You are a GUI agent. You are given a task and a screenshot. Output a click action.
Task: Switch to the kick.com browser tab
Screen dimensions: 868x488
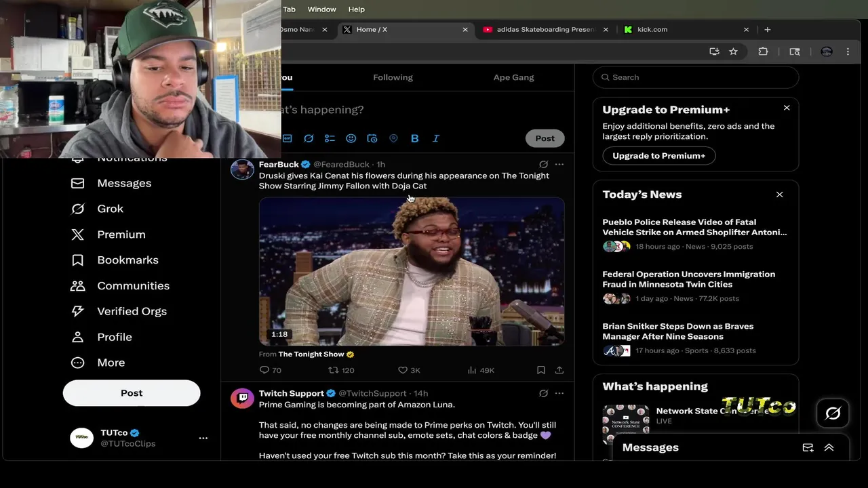coord(686,30)
